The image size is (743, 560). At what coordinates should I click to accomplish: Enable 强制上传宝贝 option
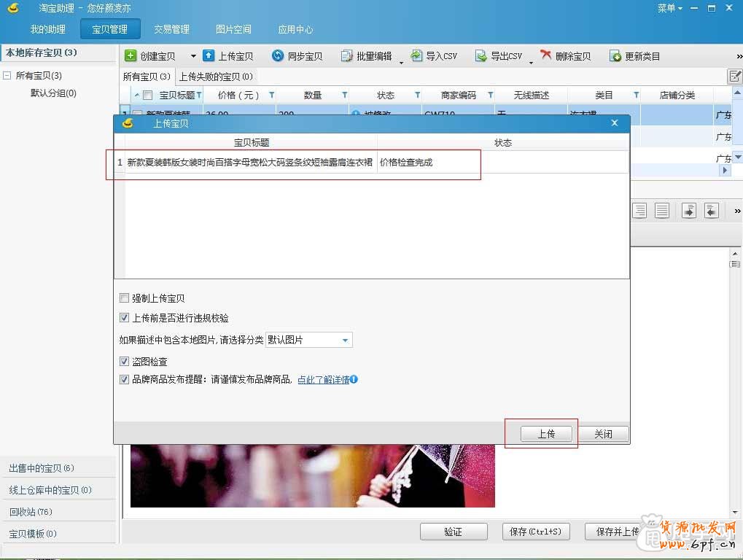(124, 296)
